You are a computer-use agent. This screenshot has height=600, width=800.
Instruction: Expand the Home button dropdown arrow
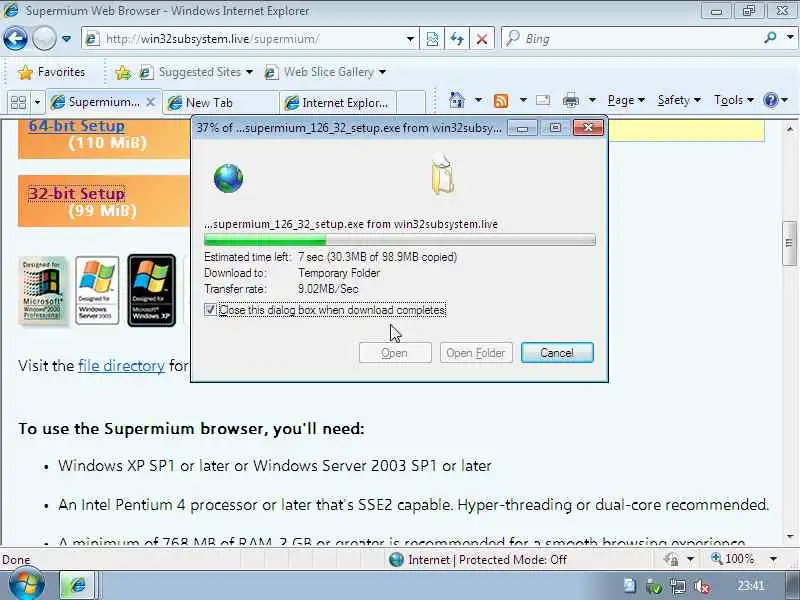coord(478,100)
